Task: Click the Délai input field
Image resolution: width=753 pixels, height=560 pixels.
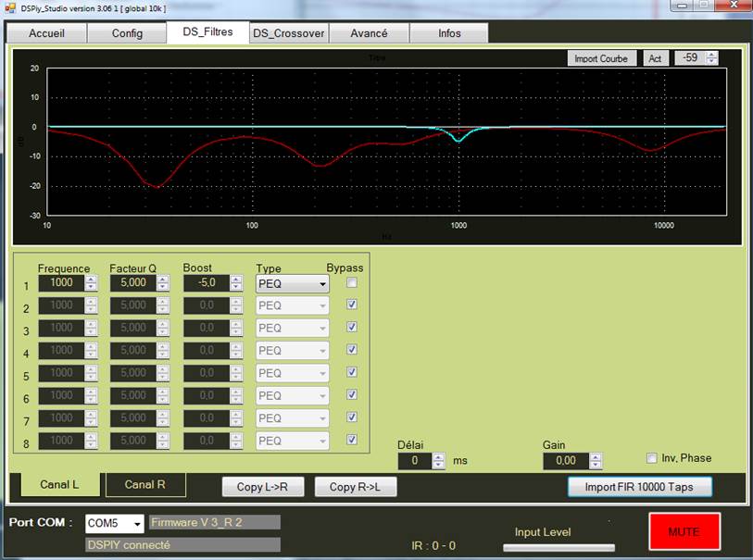Action: [x=415, y=461]
